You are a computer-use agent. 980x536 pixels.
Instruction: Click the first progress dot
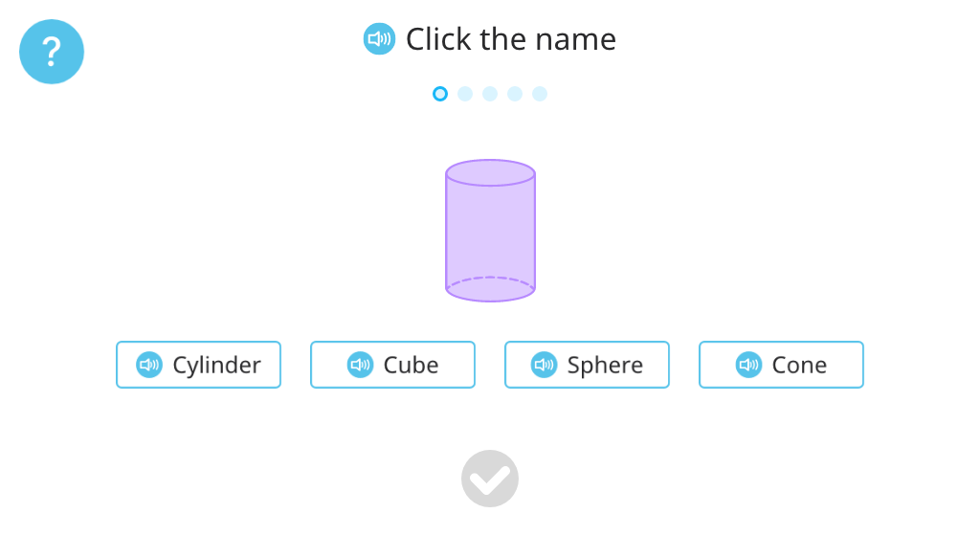pyautogui.click(x=440, y=94)
